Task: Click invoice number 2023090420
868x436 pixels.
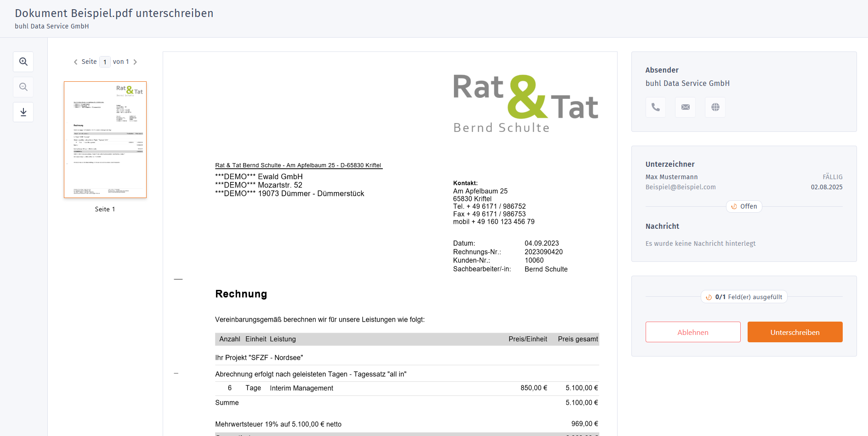Action: point(544,252)
